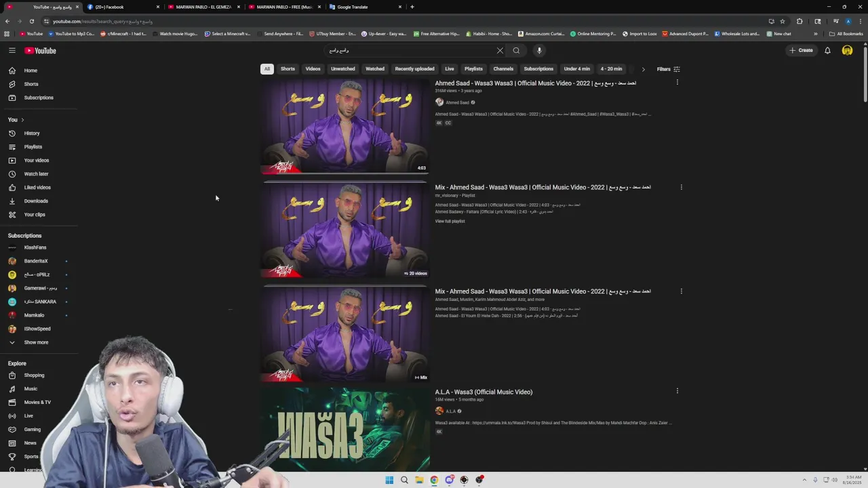Open Filters for search results
The width and height of the screenshot is (868, 488).
[x=668, y=69]
